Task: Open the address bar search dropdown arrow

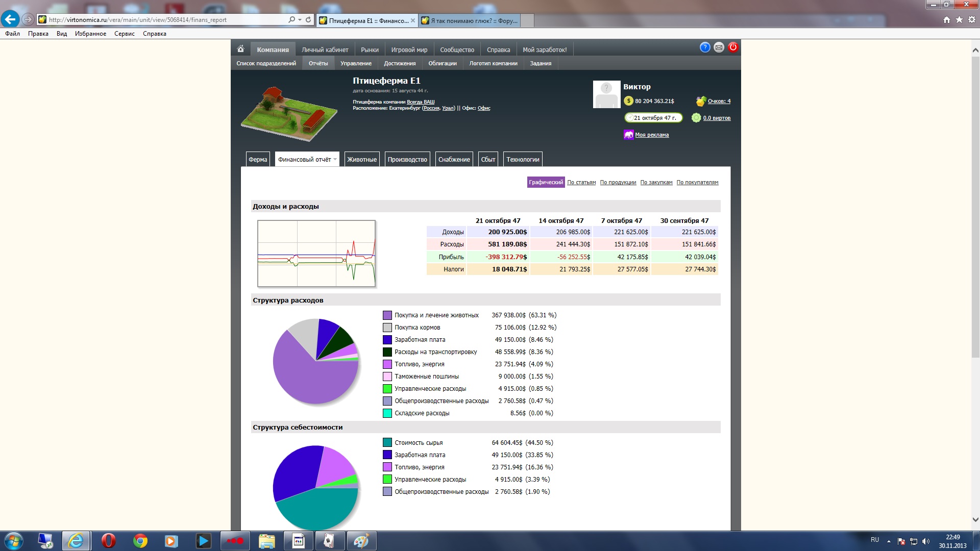Action: tap(300, 20)
